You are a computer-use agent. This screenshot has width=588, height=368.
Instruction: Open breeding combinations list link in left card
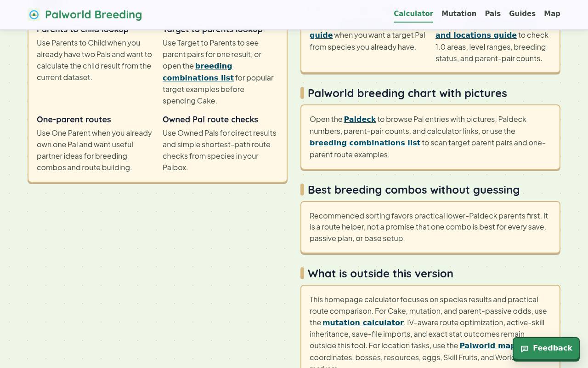[x=198, y=72]
